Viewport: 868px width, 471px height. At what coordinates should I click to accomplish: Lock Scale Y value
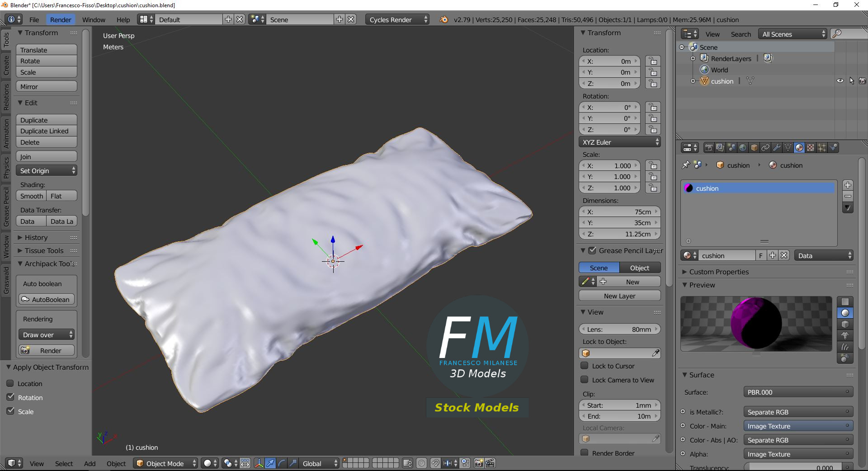pyautogui.click(x=653, y=176)
